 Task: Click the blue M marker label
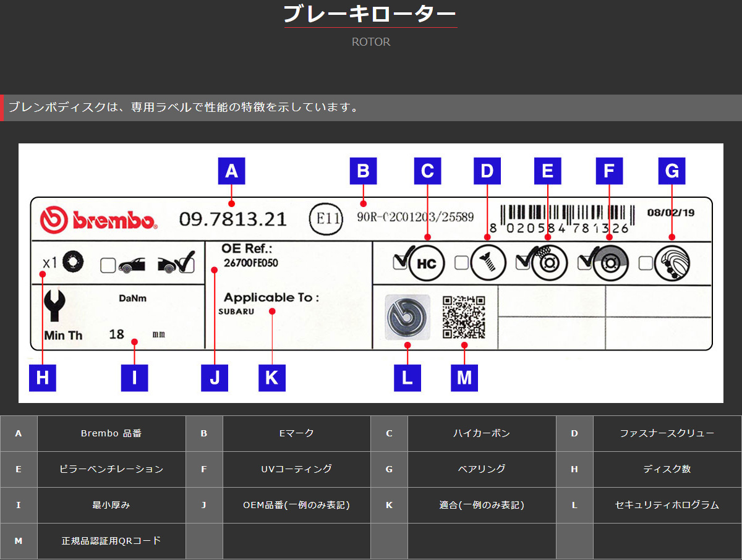(x=464, y=378)
